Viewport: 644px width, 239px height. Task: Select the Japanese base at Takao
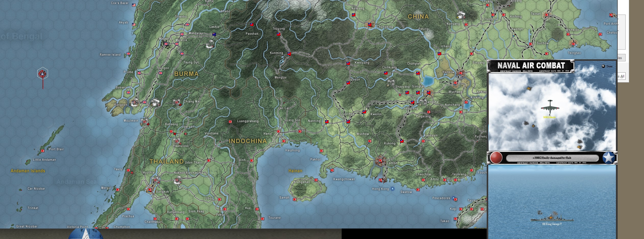coord(455,219)
